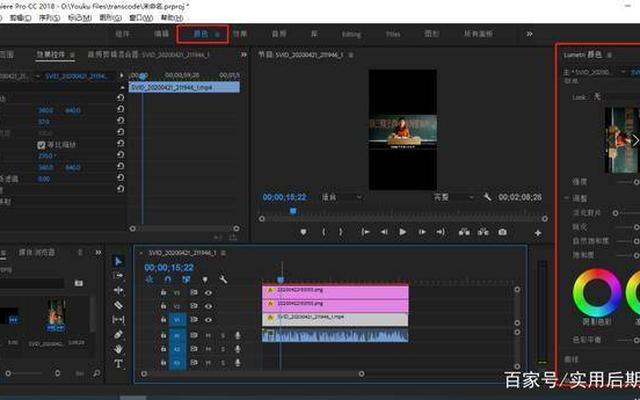This screenshot has height=400, width=640.
Task: Open Program monitor wrench settings
Action: click(487, 198)
